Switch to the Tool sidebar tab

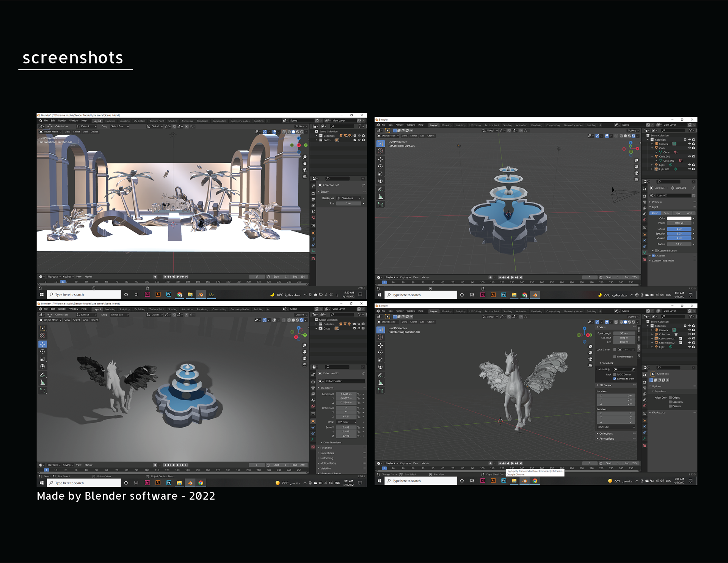pos(639,339)
